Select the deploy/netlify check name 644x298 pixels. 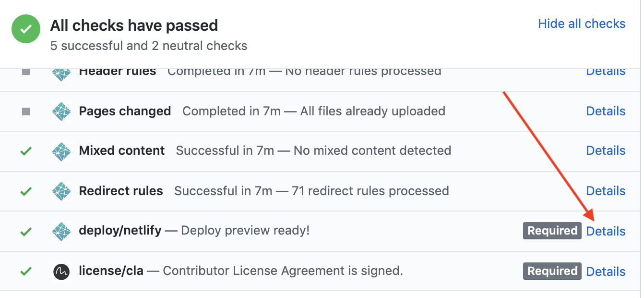[x=120, y=231]
